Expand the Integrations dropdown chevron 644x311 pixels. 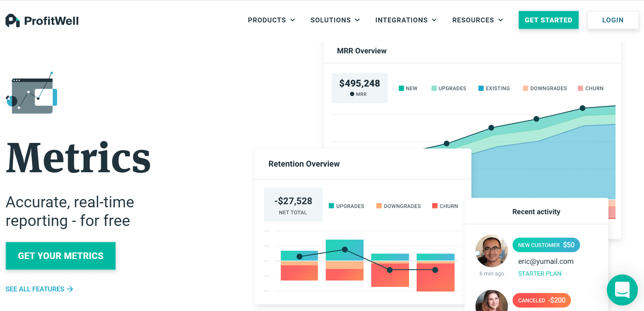coord(434,20)
